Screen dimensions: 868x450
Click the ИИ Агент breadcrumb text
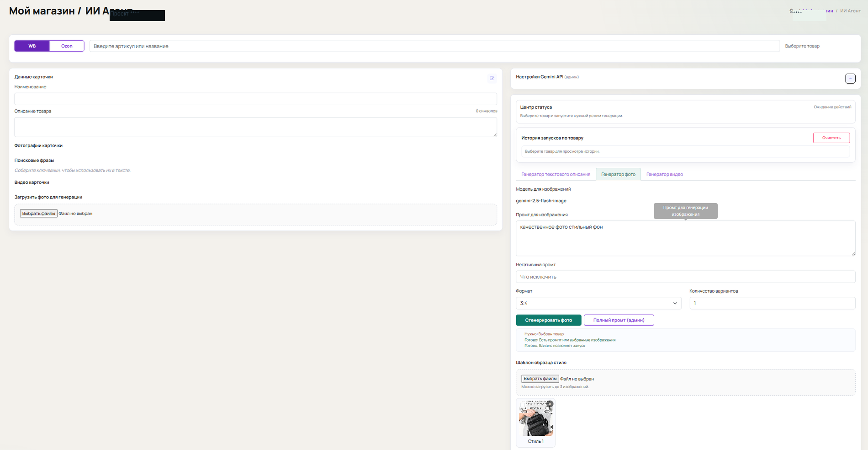[850, 11]
